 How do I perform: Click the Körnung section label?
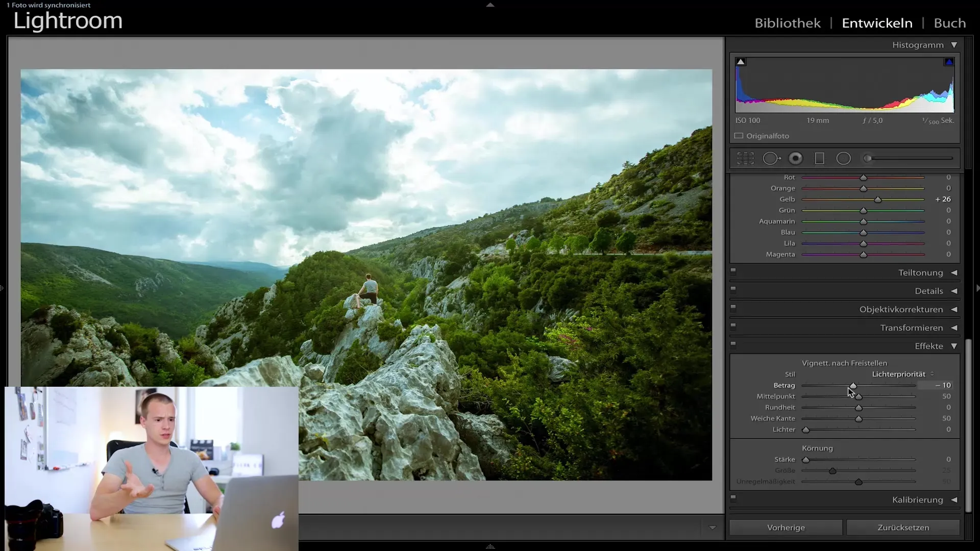coord(817,448)
